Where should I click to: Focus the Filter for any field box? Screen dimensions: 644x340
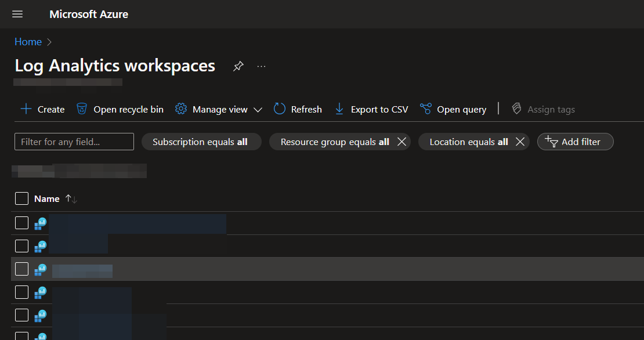pos(74,142)
